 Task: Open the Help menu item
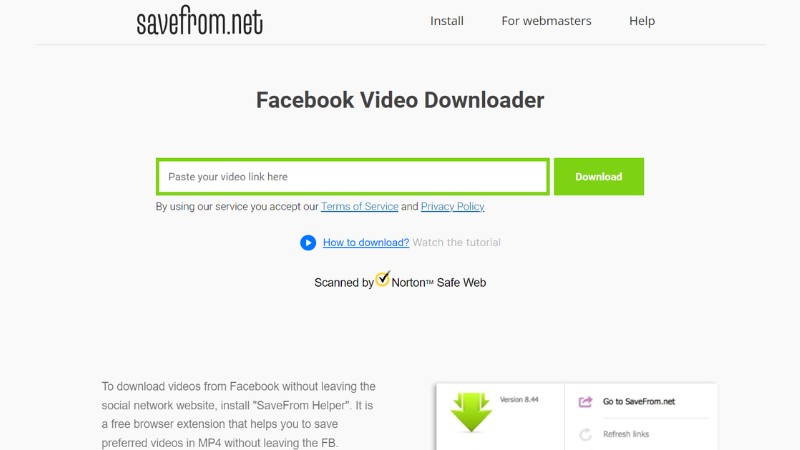(x=641, y=21)
